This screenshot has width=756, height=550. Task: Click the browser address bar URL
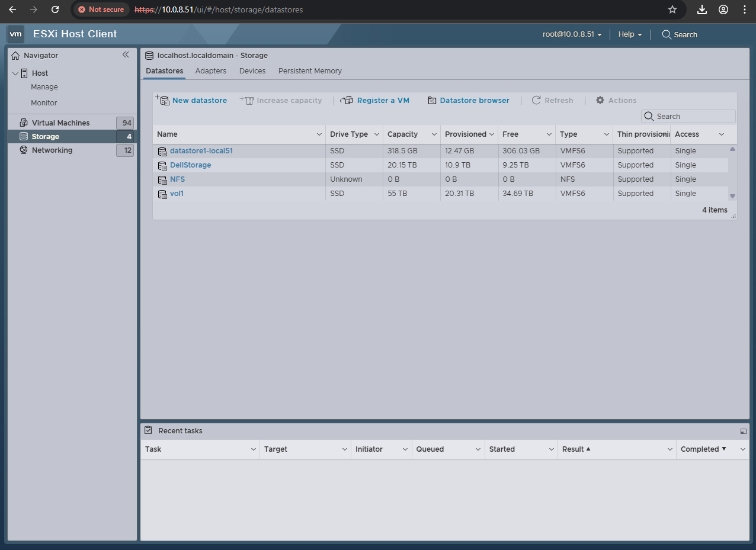point(219,9)
